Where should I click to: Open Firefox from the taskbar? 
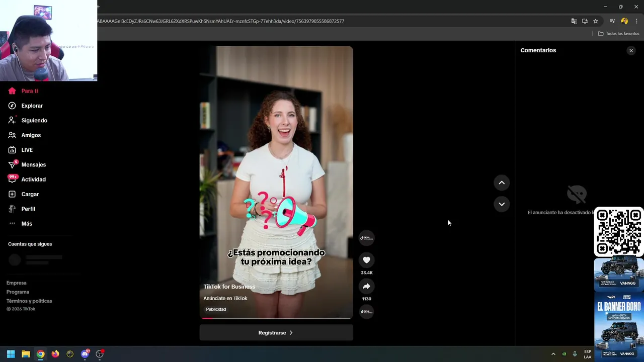pos(55,354)
